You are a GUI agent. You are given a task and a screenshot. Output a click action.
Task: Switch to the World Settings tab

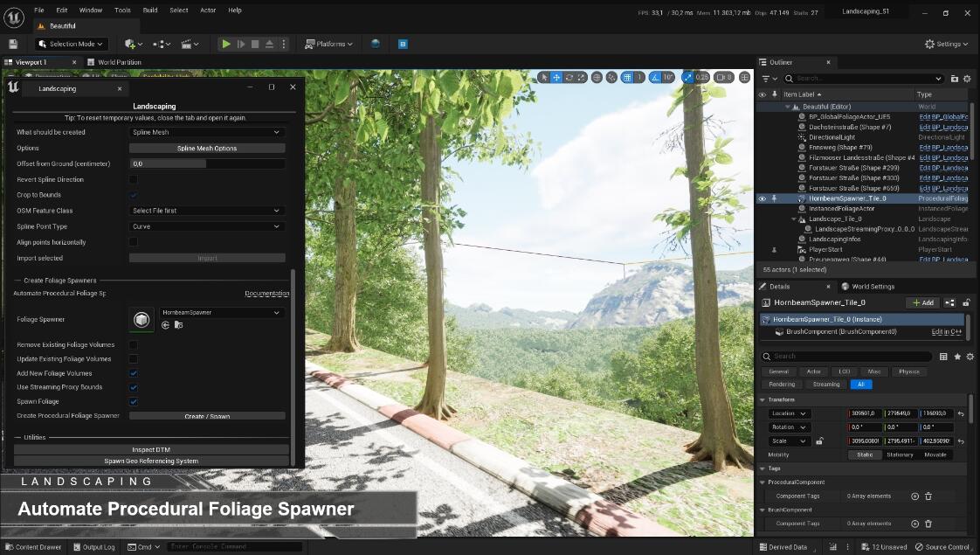click(x=872, y=287)
